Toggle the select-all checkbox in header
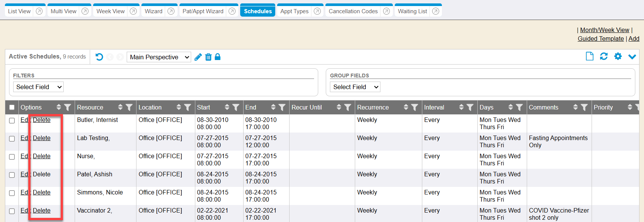 12,107
